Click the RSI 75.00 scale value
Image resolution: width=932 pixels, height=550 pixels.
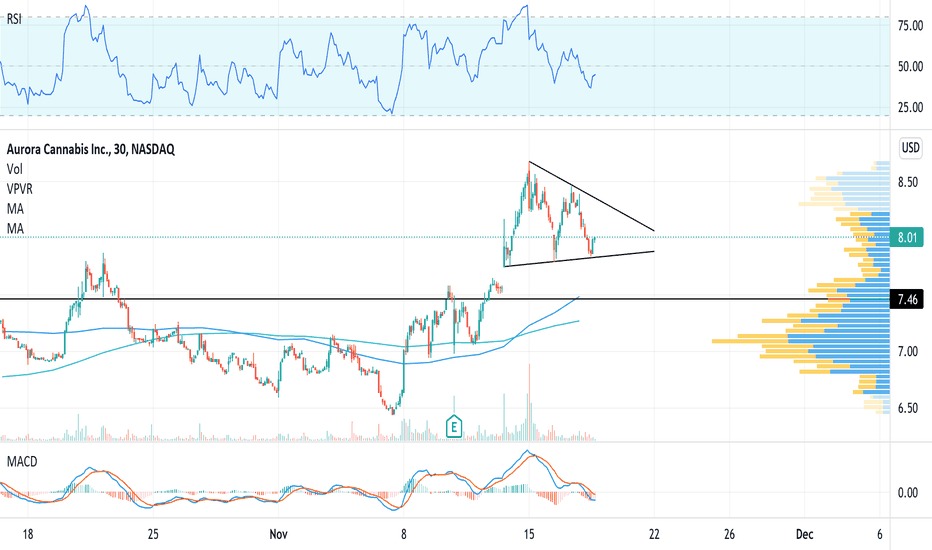point(910,26)
